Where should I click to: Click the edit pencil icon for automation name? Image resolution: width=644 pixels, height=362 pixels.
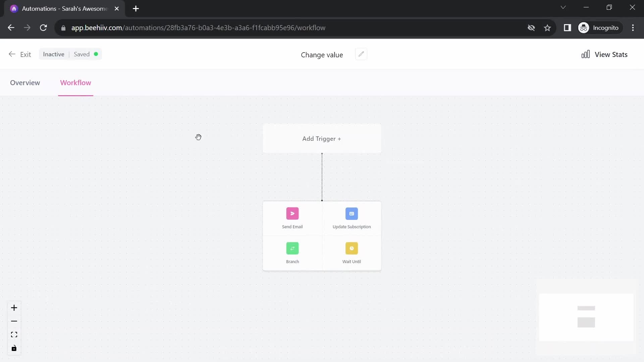361,54
